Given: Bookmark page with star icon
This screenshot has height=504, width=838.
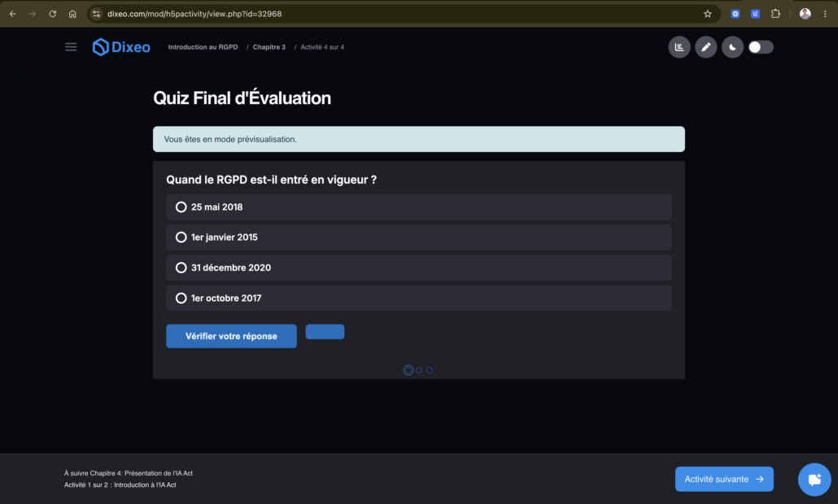Looking at the screenshot, I should [x=708, y=14].
